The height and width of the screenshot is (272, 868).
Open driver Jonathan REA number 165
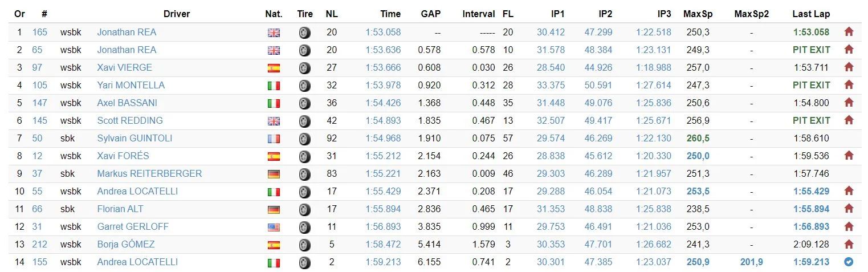127,32
